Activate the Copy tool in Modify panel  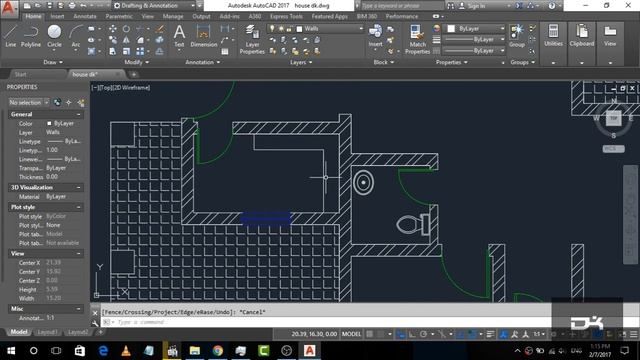click(x=113, y=40)
